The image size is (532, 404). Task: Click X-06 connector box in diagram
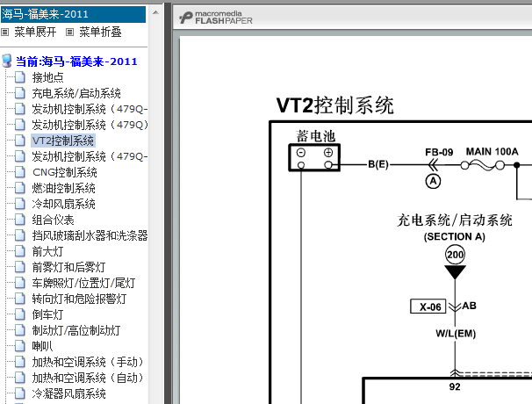pyautogui.click(x=428, y=307)
